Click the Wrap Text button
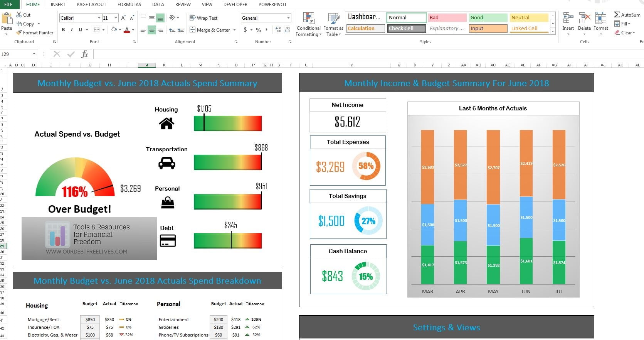 [x=203, y=18]
